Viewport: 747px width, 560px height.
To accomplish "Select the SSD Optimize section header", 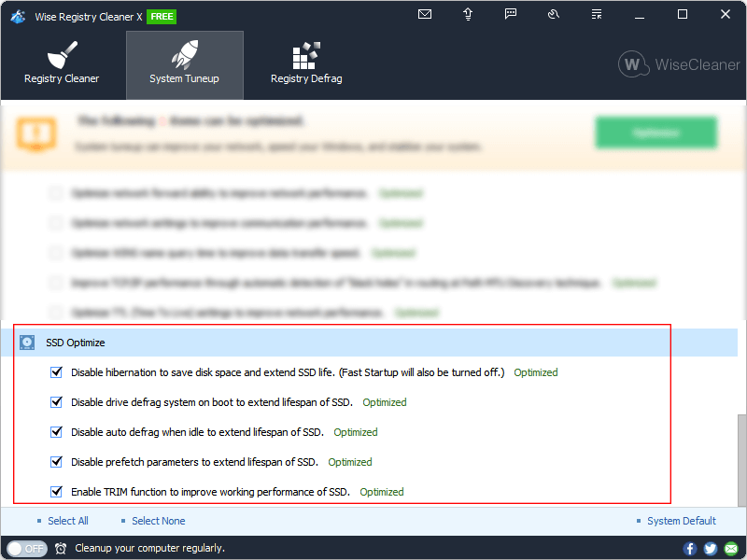I will click(x=369, y=343).
